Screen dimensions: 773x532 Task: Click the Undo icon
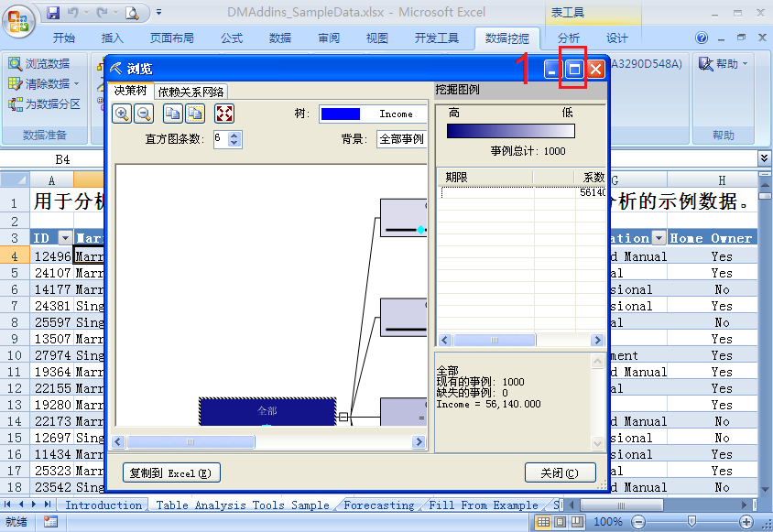pyautogui.click(x=73, y=12)
